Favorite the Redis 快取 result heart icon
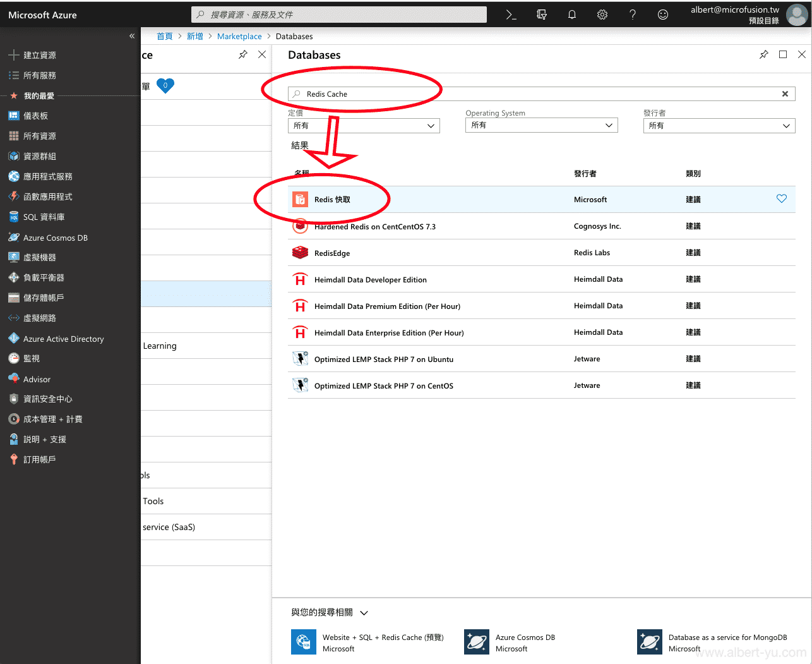 tap(782, 198)
